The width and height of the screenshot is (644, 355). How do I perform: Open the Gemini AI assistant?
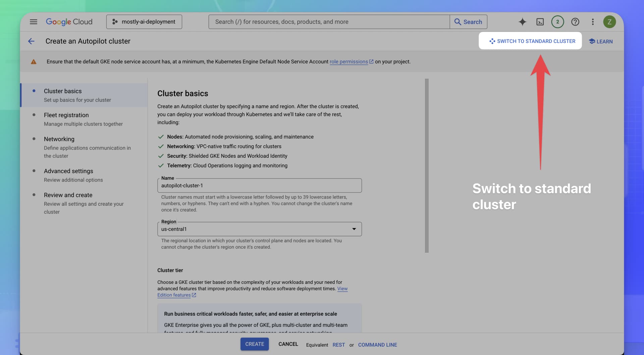(x=522, y=21)
